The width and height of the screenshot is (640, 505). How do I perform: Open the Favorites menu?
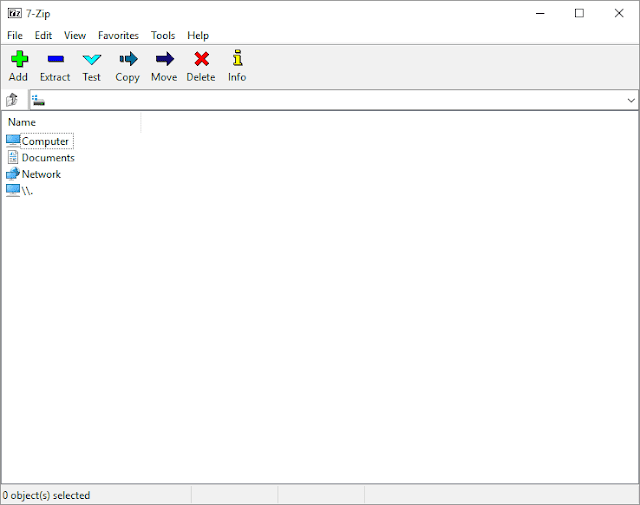118,36
